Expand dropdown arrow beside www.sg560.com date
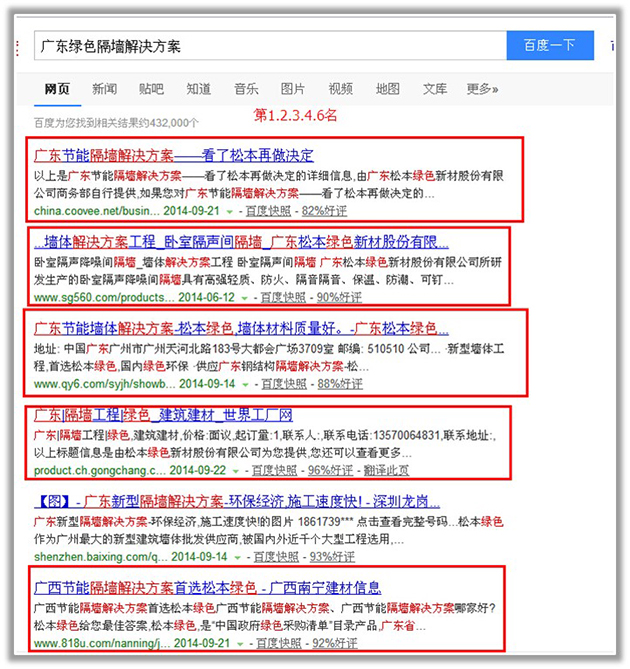 (244, 298)
